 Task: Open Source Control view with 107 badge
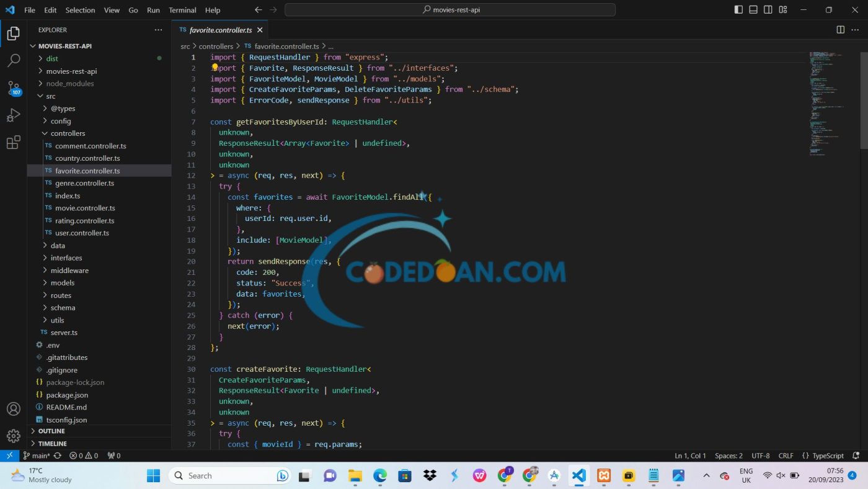pyautogui.click(x=13, y=88)
